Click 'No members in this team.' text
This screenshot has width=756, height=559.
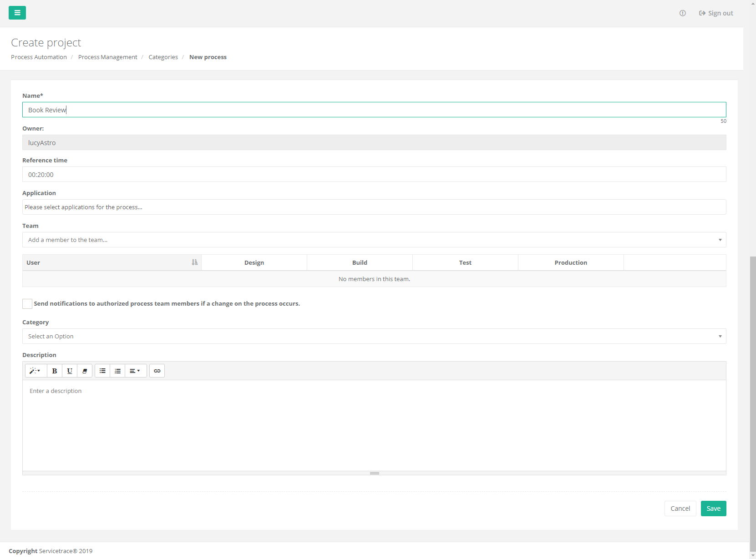coord(374,279)
